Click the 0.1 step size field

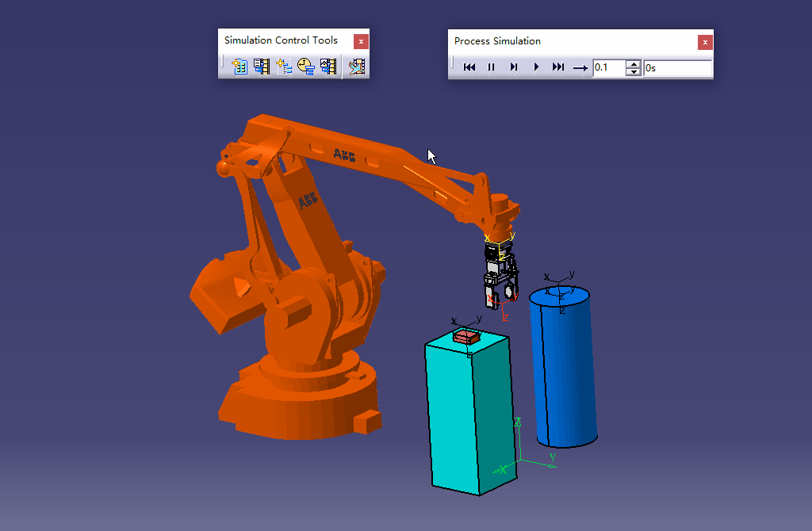(x=608, y=68)
